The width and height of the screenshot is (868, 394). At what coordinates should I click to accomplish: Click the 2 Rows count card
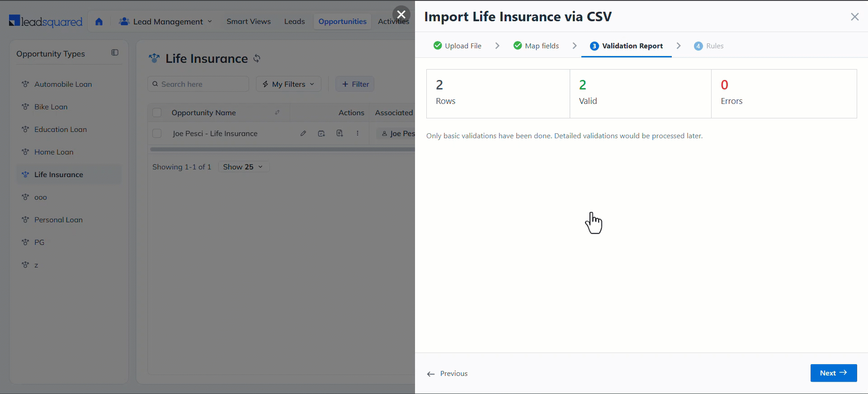[x=498, y=94]
